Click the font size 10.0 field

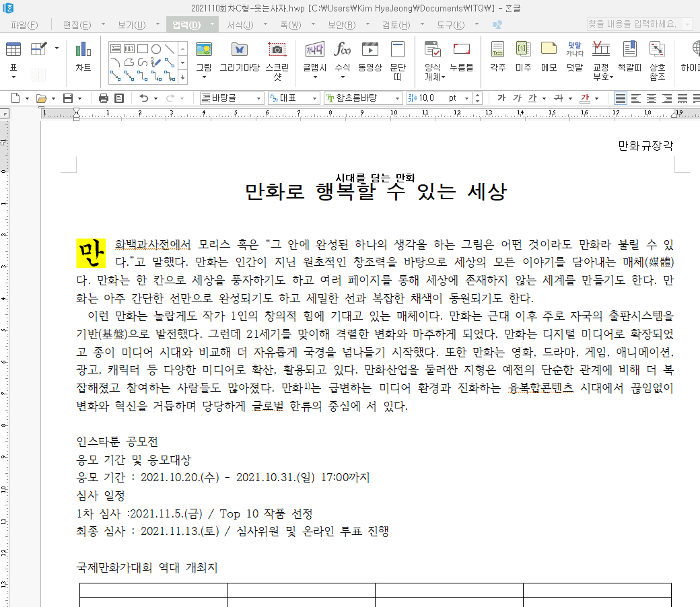[433, 98]
